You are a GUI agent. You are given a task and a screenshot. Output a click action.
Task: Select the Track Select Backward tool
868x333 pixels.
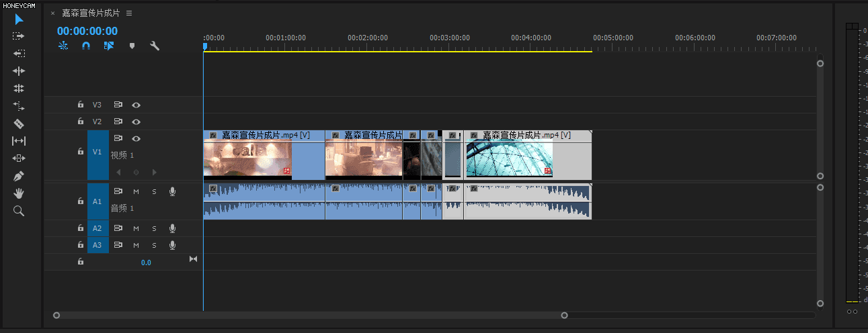click(x=19, y=54)
